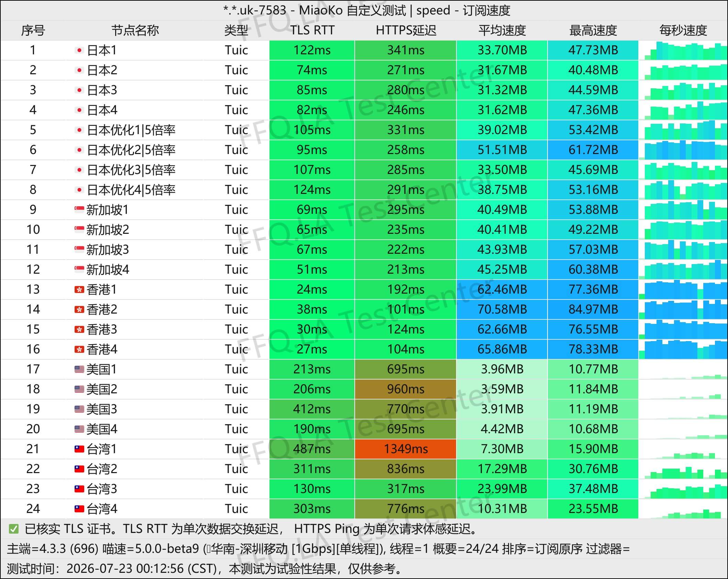728x579 pixels.
Task: Click the title text MiaoKo 自定义测试
Action: coord(352,10)
